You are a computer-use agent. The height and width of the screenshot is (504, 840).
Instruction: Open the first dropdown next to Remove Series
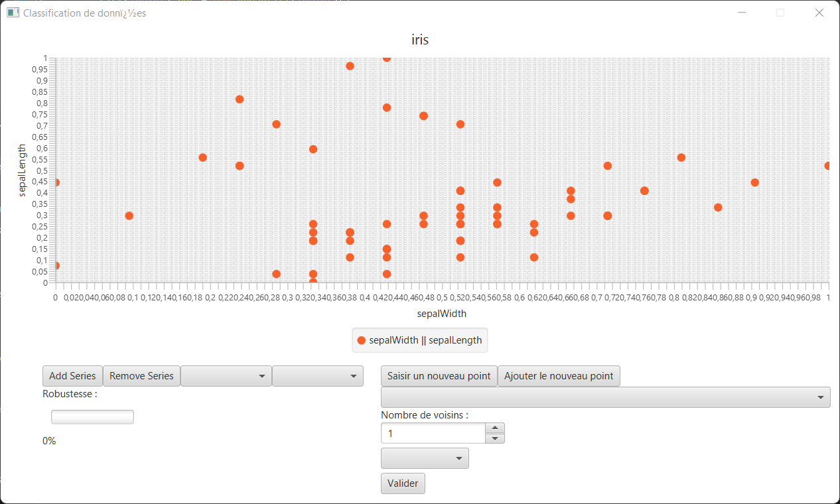[x=226, y=376]
